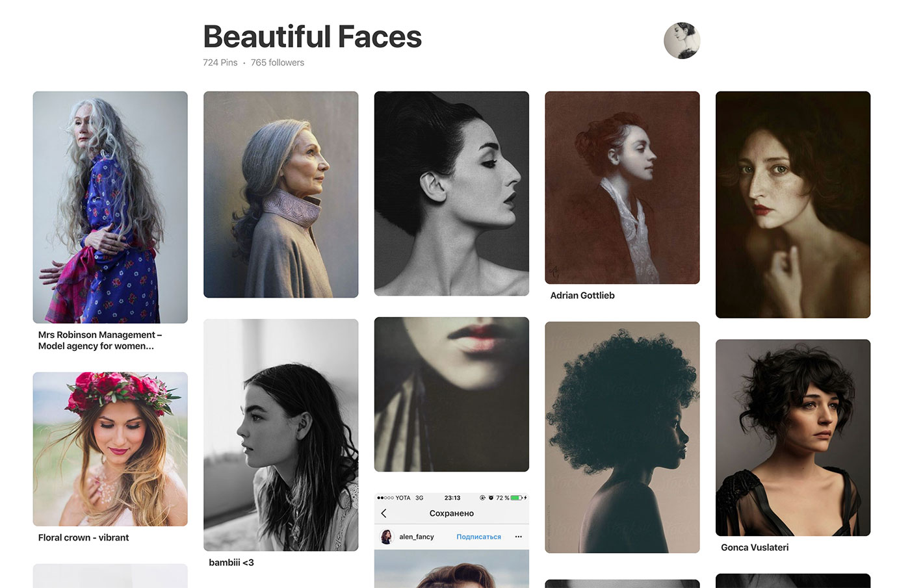Click the back chevron in the screenshot pin
Image resolution: width=910 pixels, height=588 pixels.
click(384, 513)
